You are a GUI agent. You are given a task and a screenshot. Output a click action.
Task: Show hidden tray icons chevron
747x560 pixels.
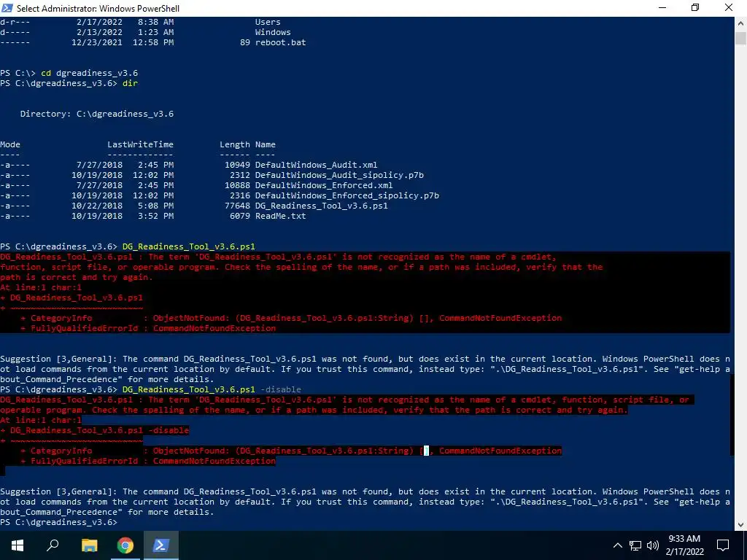(x=617, y=545)
